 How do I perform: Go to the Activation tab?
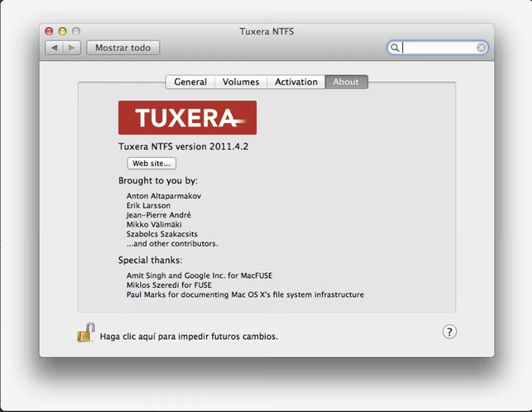coord(296,82)
